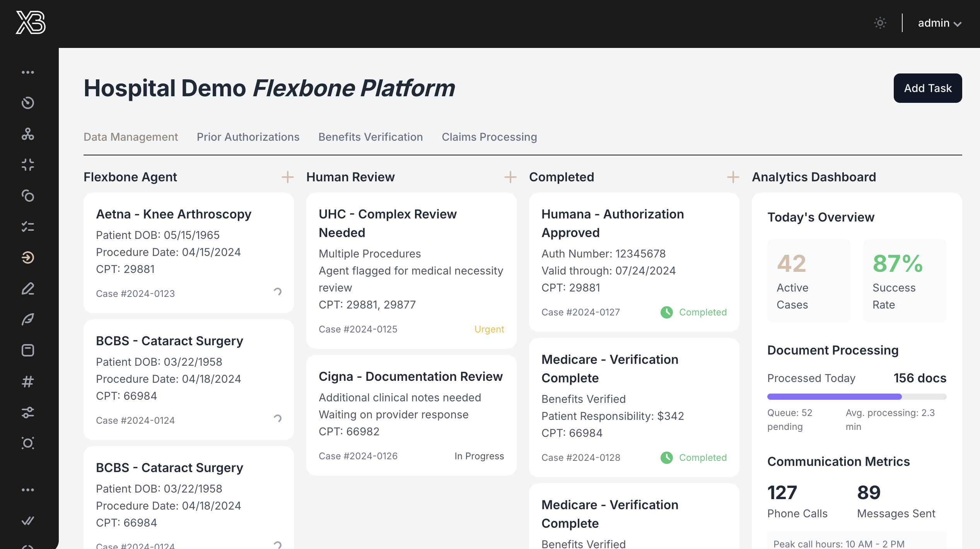The height and width of the screenshot is (549, 980).
Task: Toggle the light/dark theme sun icon
Action: pyautogui.click(x=880, y=23)
